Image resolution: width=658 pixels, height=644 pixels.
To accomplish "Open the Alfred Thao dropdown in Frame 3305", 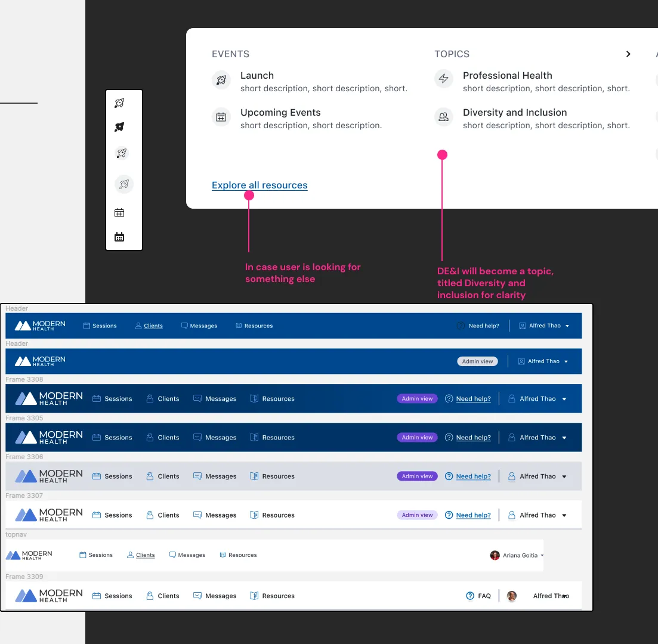I will click(537, 437).
